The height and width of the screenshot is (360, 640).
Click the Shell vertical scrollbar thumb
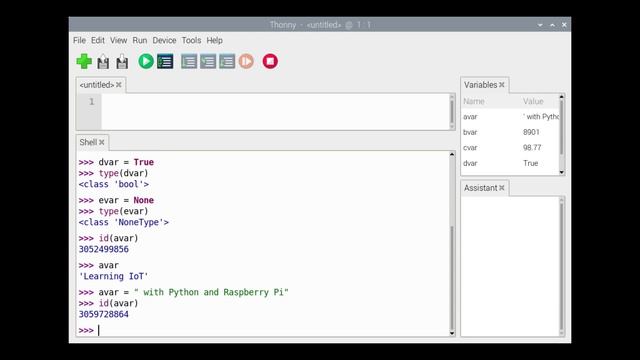[x=452, y=278]
